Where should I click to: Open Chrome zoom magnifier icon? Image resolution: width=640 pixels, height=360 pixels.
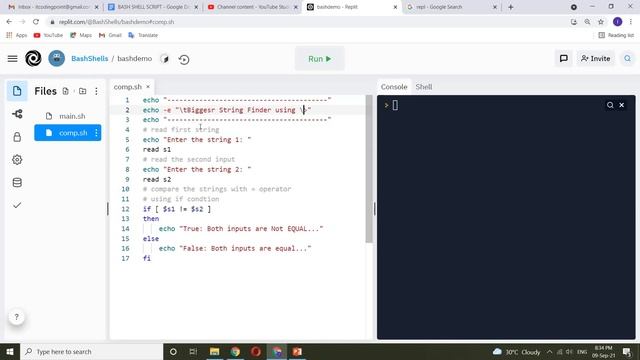[x=587, y=22]
